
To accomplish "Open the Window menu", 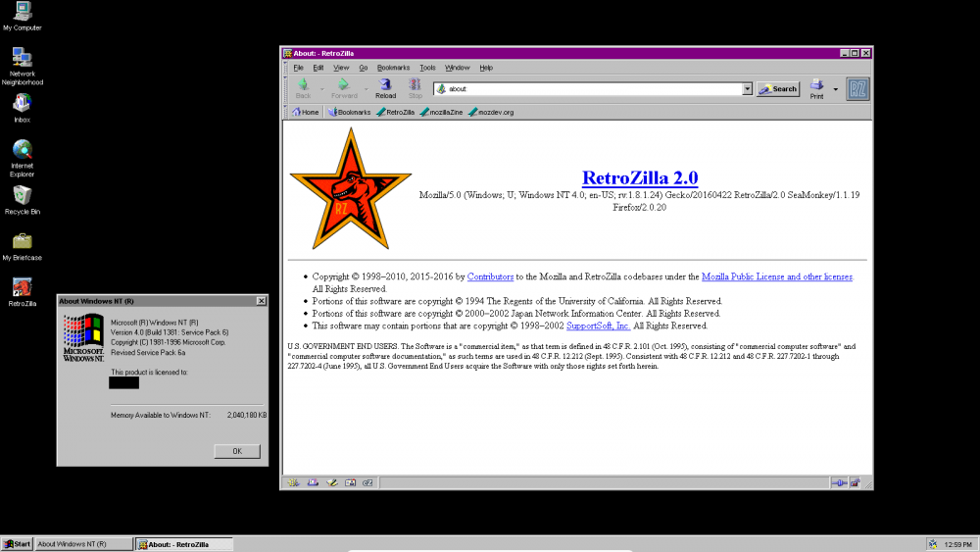I will pos(457,68).
